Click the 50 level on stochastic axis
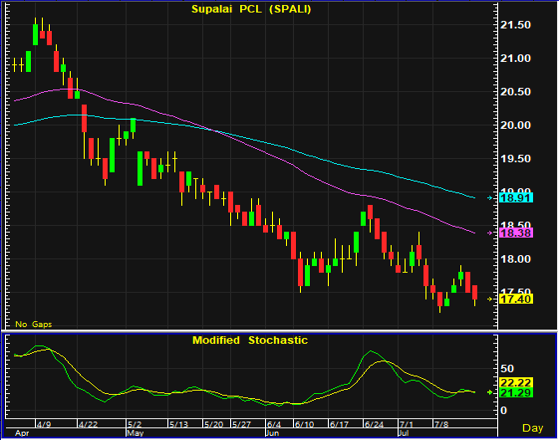The height and width of the screenshot is (440, 559). pos(507,368)
